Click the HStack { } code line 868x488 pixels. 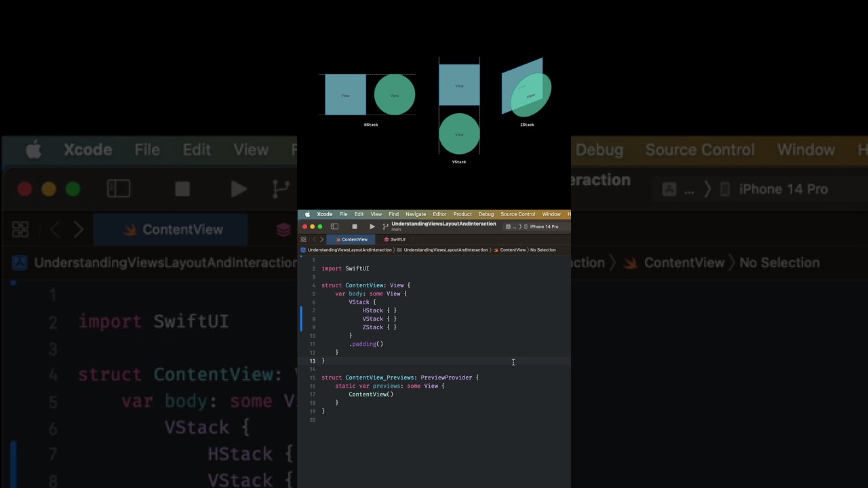click(x=379, y=310)
